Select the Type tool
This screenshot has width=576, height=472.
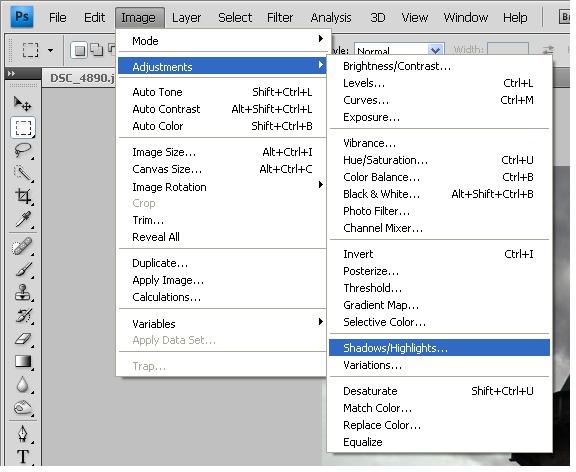point(23,457)
